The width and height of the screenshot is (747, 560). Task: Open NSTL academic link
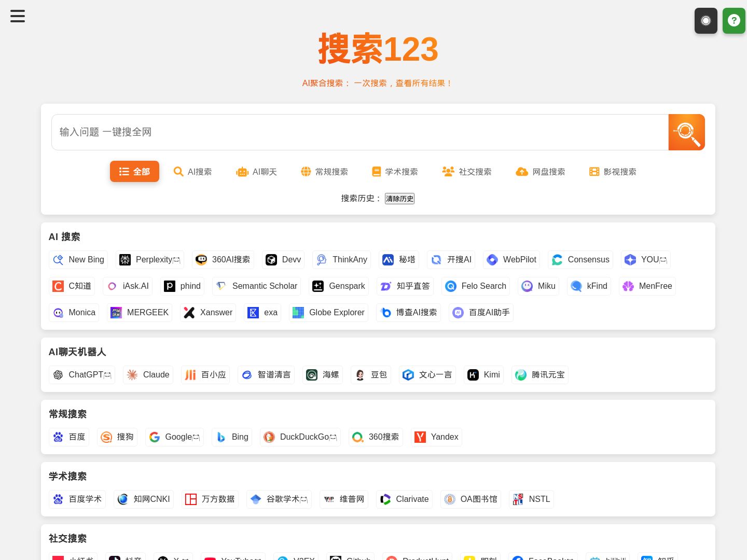point(531,499)
